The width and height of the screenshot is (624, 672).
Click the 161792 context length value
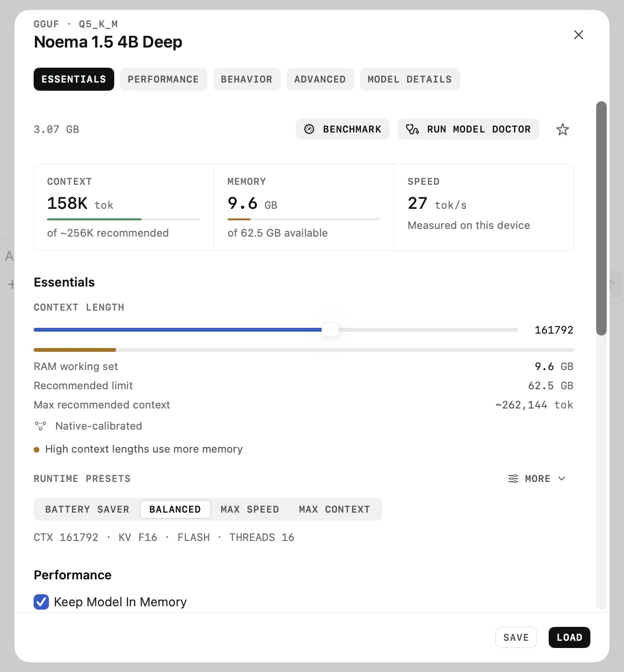pyautogui.click(x=554, y=330)
